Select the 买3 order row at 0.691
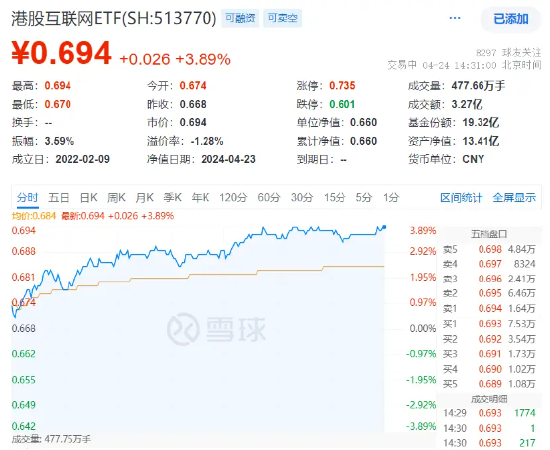Viewport: 550px width, 450px height. (489, 354)
